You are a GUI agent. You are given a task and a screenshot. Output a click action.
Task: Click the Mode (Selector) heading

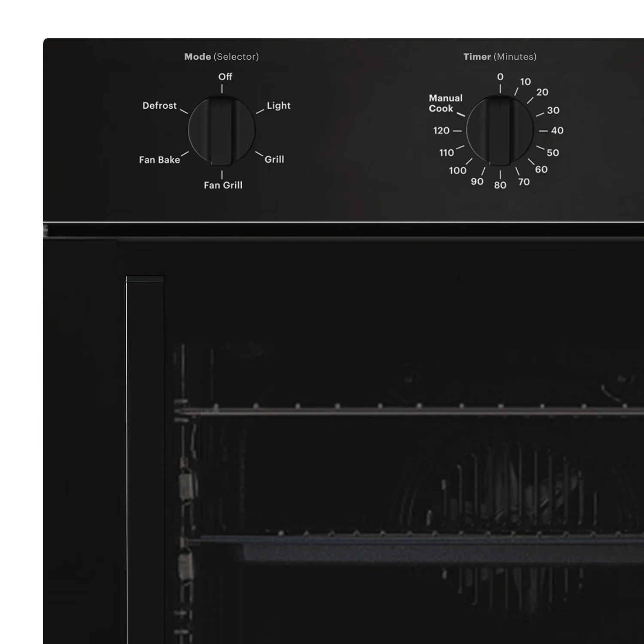[222, 57]
